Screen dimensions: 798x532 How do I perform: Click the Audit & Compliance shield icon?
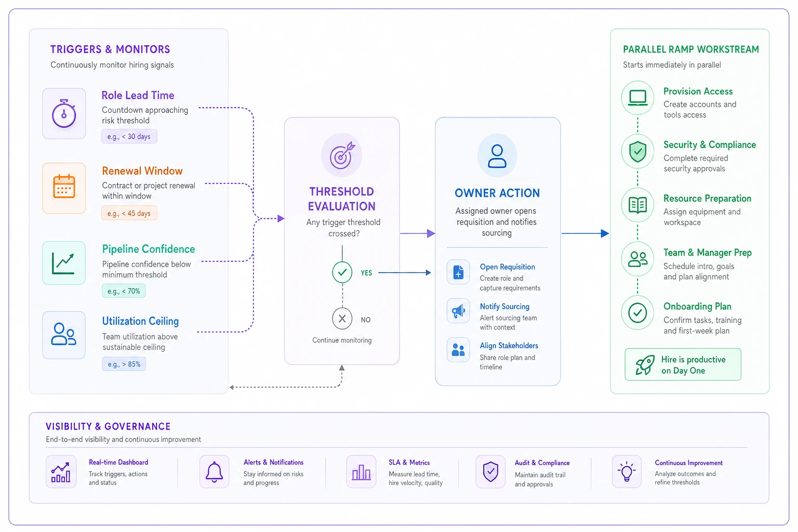click(x=490, y=472)
